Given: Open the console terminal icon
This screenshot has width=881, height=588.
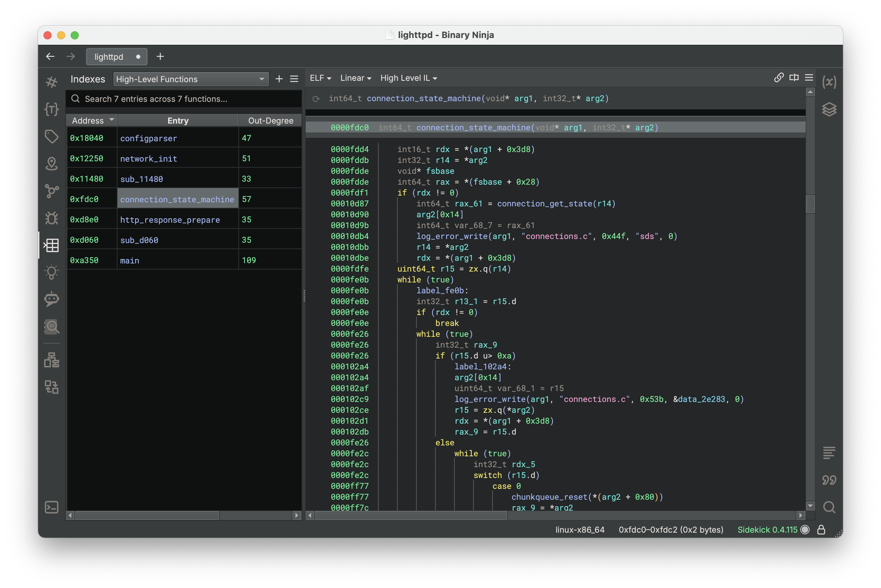Looking at the screenshot, I should click(x=51, y=507).
